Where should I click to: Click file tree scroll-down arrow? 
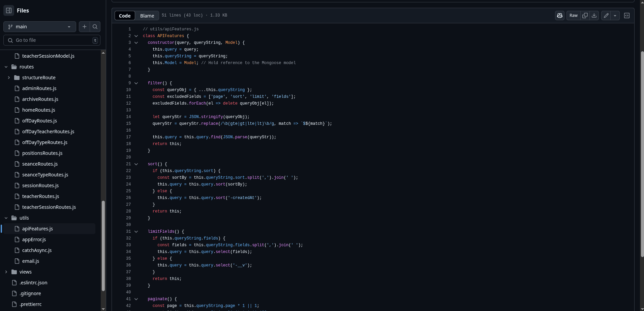click(103, 309)
